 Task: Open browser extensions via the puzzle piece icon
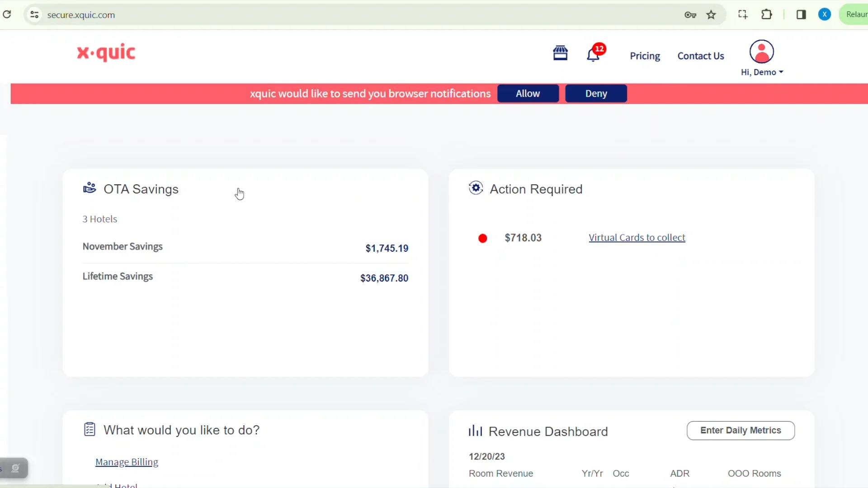coord(767,14)
